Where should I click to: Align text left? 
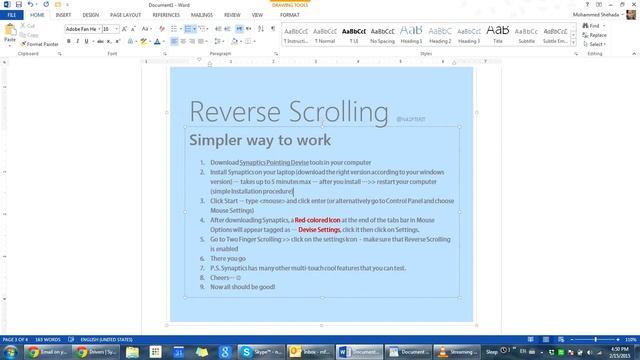click(174, 41)
